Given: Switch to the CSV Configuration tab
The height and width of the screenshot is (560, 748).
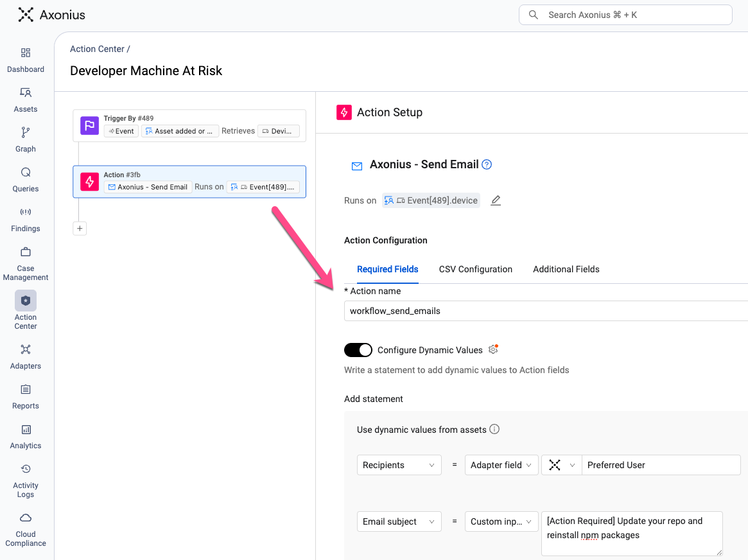Looking at the screenshot, I should coord(476,270).
